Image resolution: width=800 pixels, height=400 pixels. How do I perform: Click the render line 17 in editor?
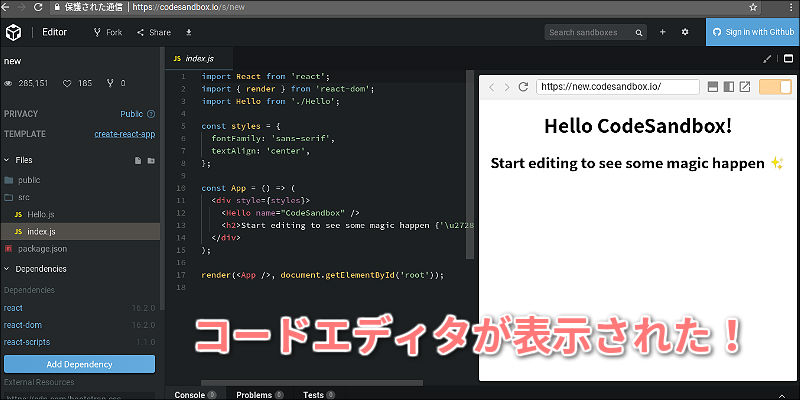point(323,275)
